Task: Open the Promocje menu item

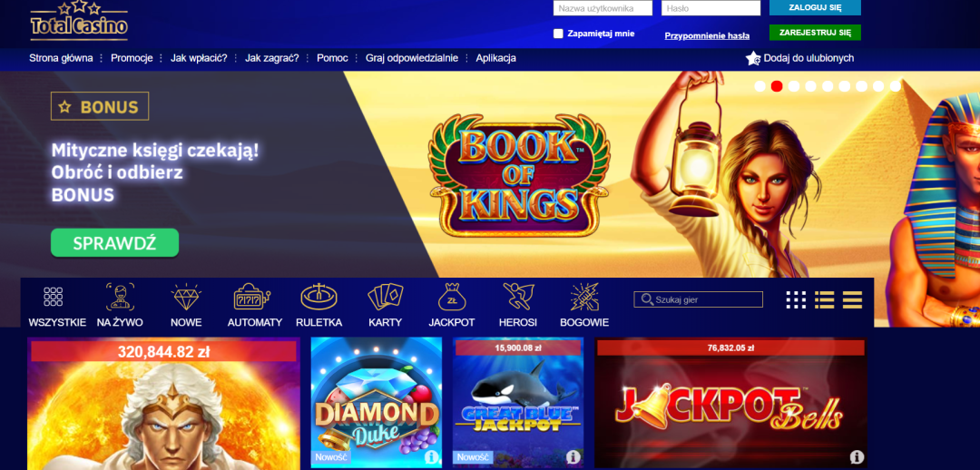Action: tap(132, 58)
